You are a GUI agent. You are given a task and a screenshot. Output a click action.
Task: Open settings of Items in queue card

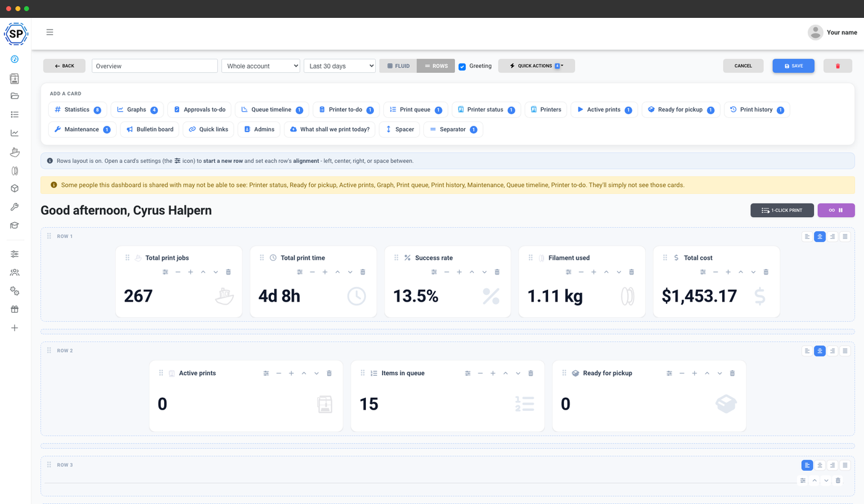click(x=468, y=373)
